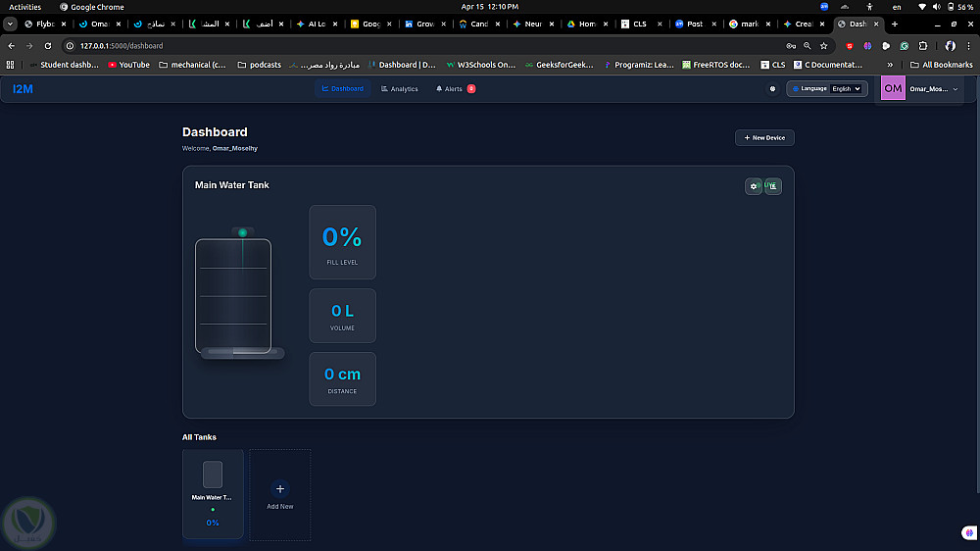This screenshot has width=980, height=551.
Task: Open the accessibility menu in top bar
Action: (869, 7)
